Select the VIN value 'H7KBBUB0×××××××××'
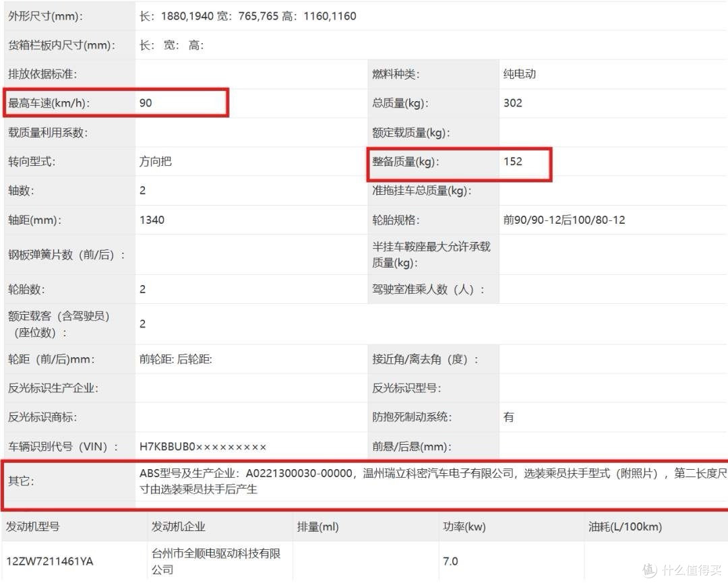 coord(203,447)
